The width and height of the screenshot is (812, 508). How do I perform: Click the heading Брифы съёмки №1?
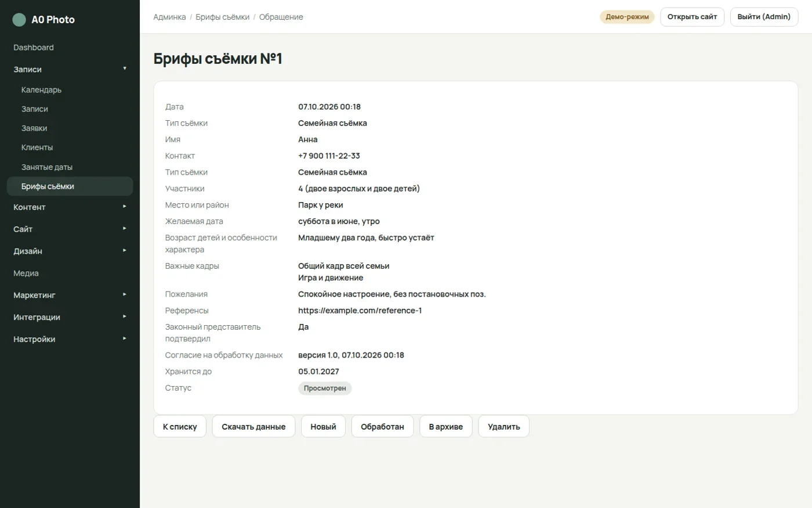point(217,59)
